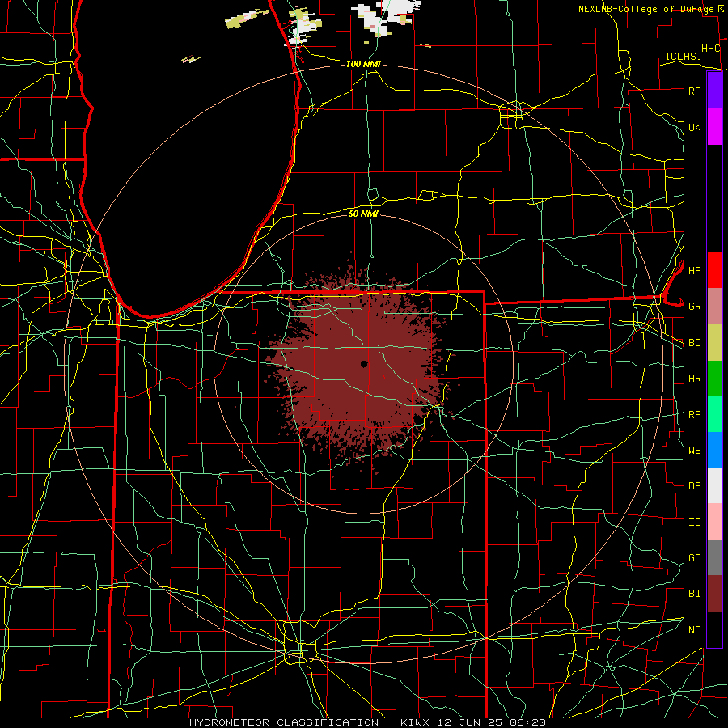Click the HA legend label
The image size is (728, 728).
(x=694, y=270)
